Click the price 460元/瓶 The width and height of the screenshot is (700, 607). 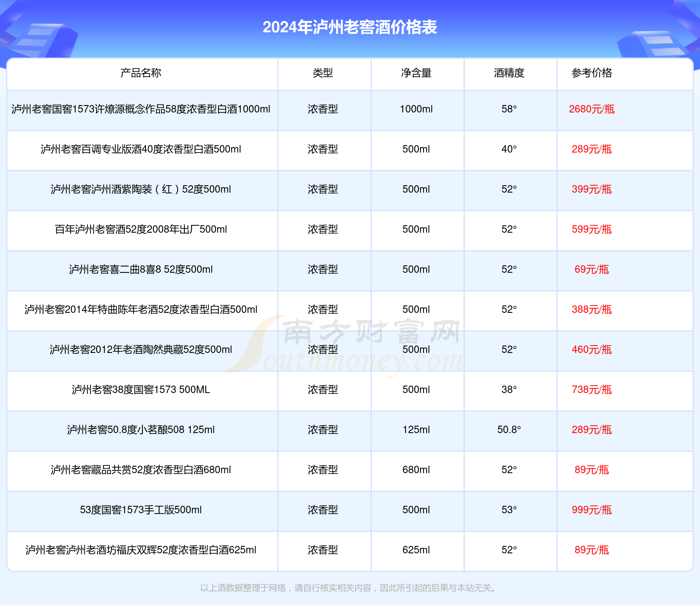(x=591, y=349)
